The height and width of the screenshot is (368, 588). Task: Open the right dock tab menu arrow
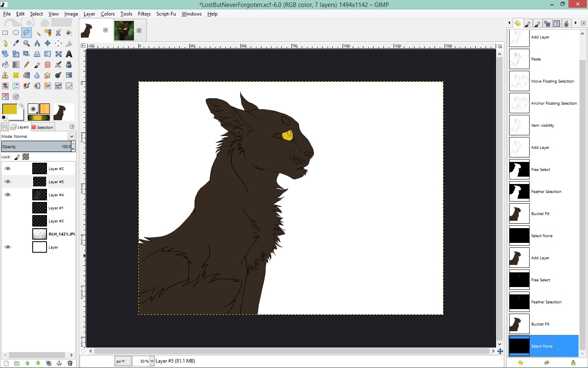tap(583, 23)
